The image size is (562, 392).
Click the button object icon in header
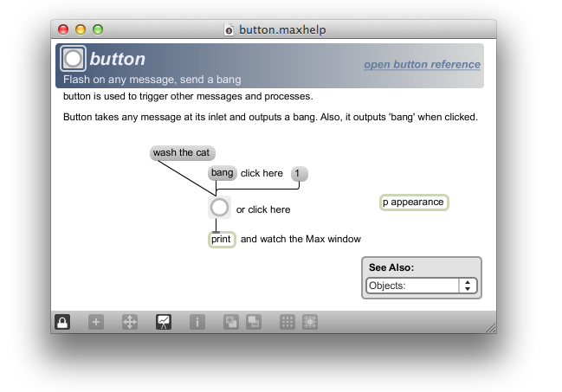coord(73,58)
